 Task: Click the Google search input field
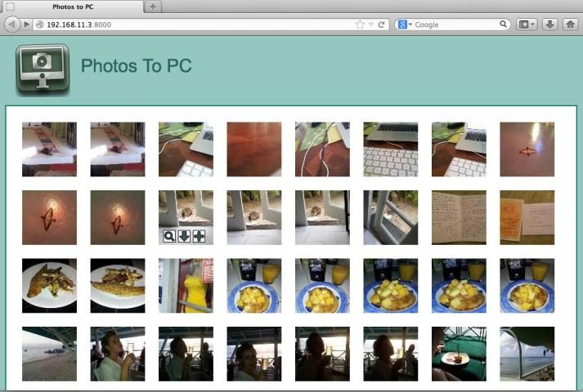point(454,24)
